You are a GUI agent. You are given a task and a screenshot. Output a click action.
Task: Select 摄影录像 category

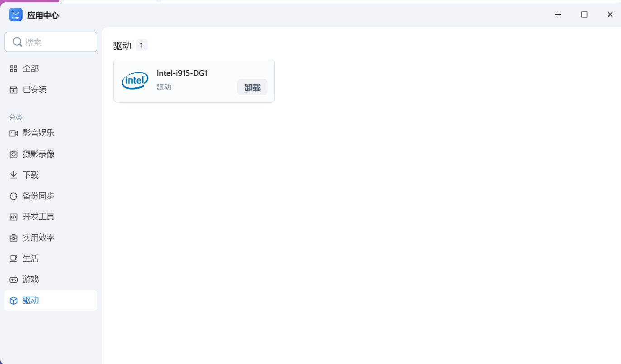(x=51, y=154)
